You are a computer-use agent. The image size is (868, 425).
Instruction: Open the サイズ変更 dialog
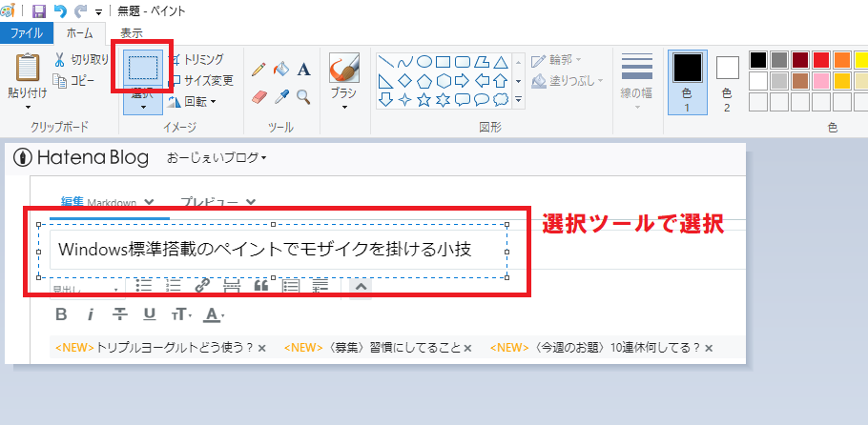click(x=200, y=81)
